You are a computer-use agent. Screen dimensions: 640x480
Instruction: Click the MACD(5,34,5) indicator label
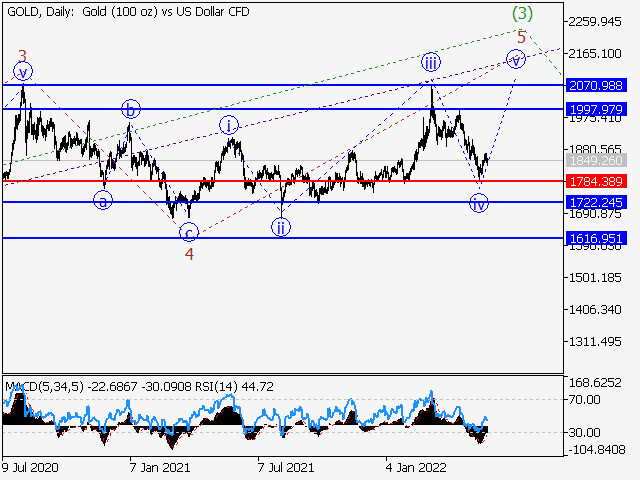click(x=44, y=387)
